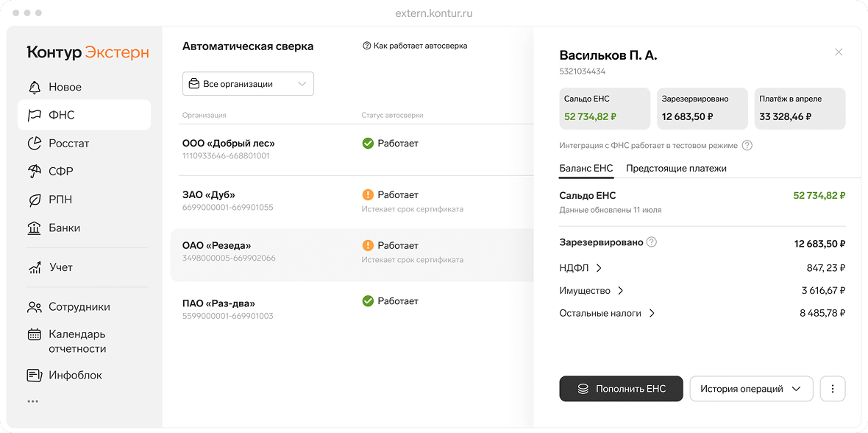Switch to the Предстоящие платежи tab
Viewport: 868px width, 433px height.
point(675,169)
